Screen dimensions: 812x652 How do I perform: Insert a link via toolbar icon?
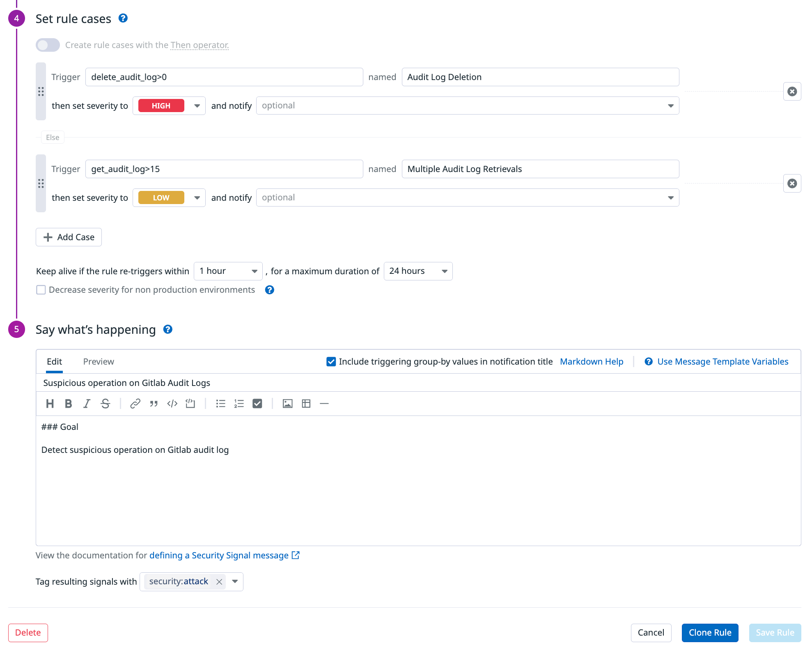click(x=135, y=404)
